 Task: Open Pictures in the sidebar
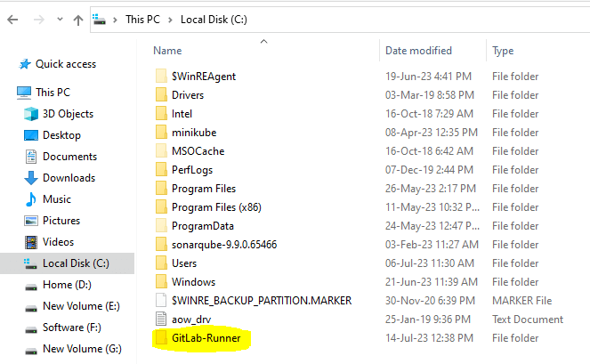click(x=61, y=221)
